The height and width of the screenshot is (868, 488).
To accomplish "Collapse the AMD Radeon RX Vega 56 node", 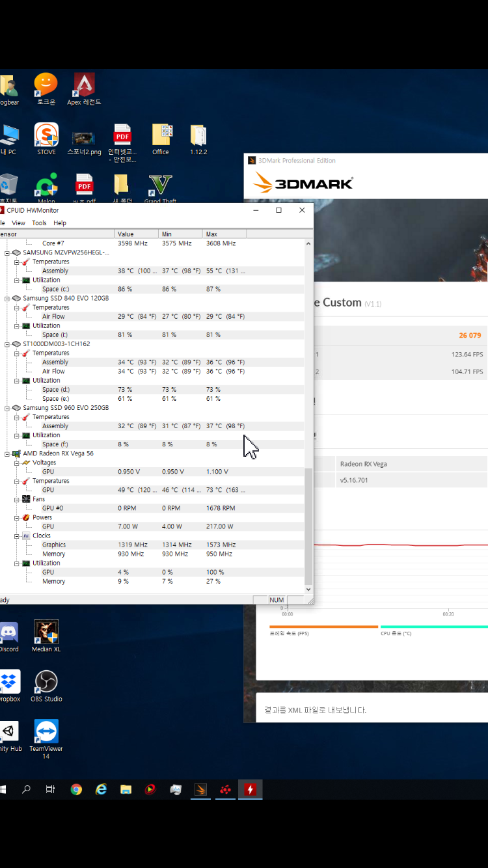I will 7,453.
